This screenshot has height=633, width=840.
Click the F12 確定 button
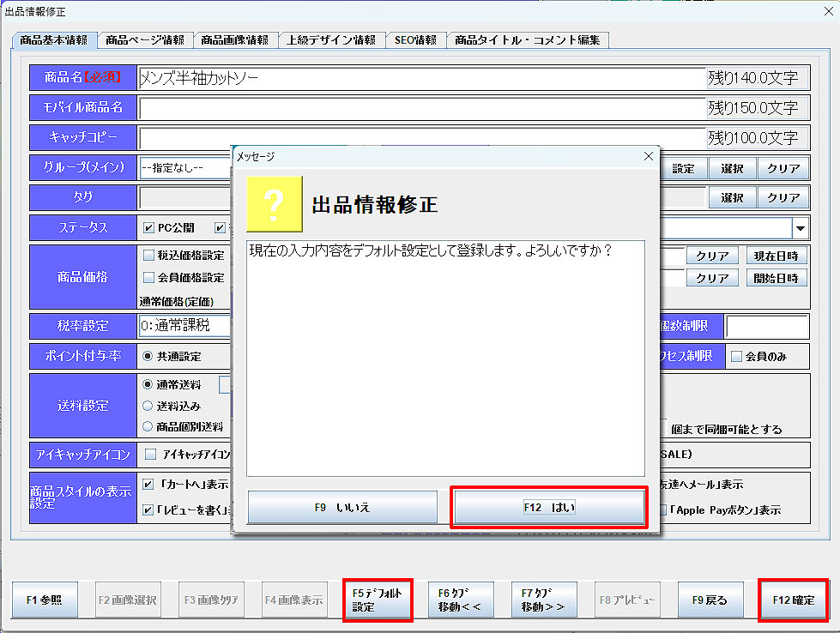click(794, 600)
